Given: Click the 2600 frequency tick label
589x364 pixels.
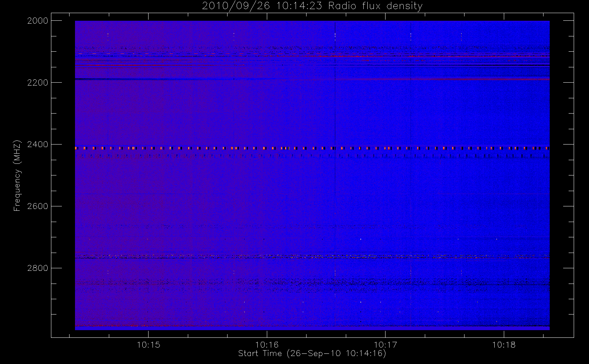Looking at the screenshot, I should [x=38, y=206].
